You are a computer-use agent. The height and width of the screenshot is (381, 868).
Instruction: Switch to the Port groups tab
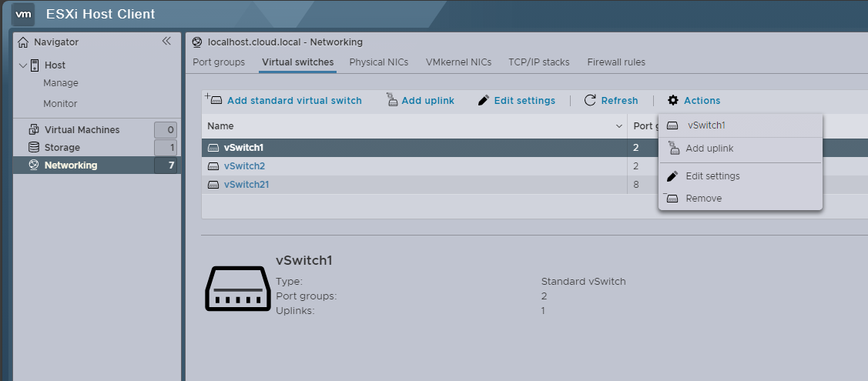coord(219,62)
